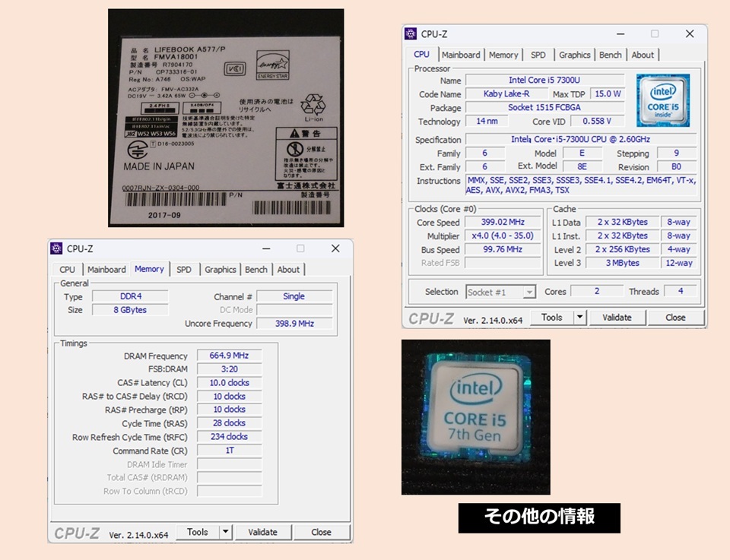Open the About tab in the processor window
The height and width of the screenshot is (560, 730).
click(x=643, y=55)
